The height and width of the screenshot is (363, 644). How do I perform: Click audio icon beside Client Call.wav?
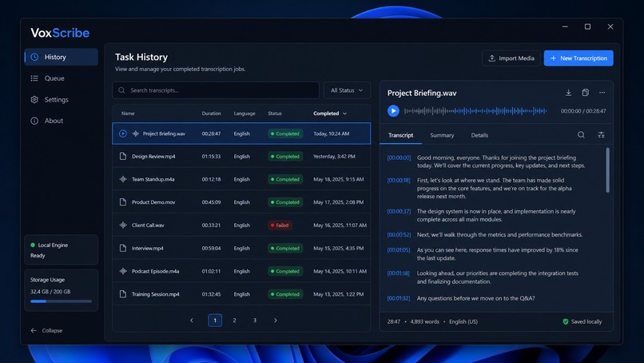[123, 225]
